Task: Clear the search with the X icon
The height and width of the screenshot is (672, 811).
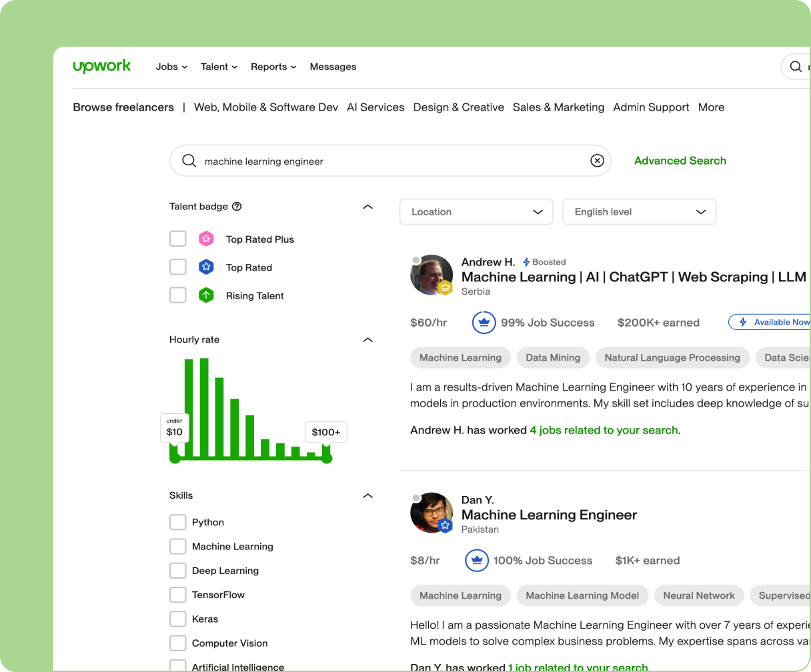Action: coord(598,161)
